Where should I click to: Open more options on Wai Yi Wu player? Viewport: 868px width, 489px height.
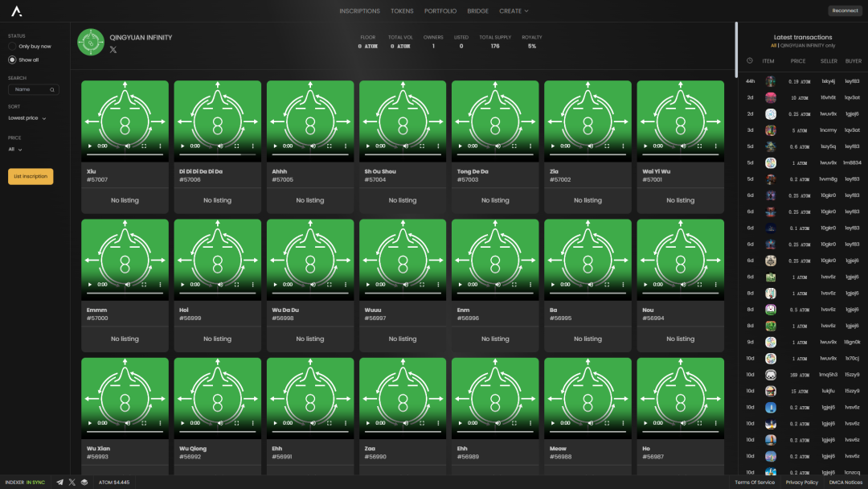click(x=716, y=146)
